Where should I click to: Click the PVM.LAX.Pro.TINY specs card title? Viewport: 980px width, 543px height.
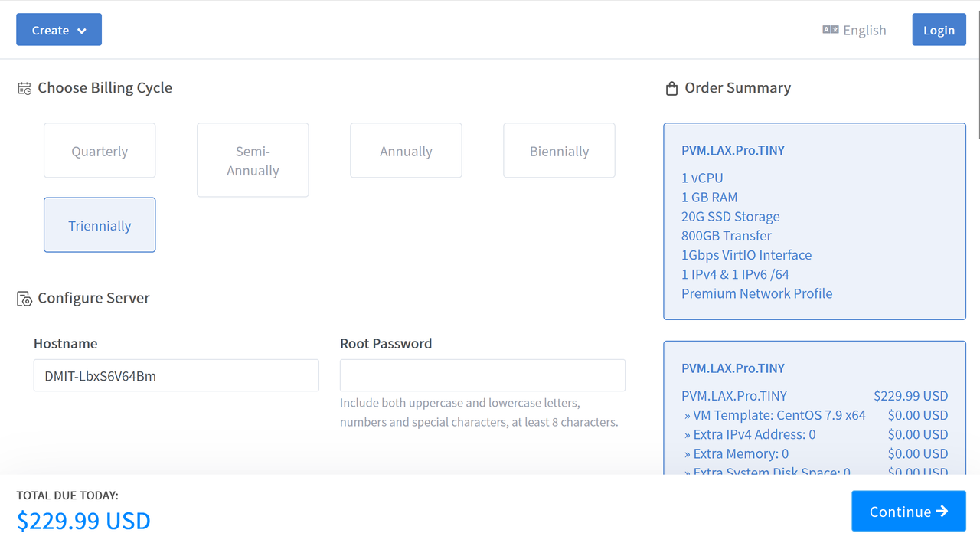pyautogui.click(x=733, y=150)
